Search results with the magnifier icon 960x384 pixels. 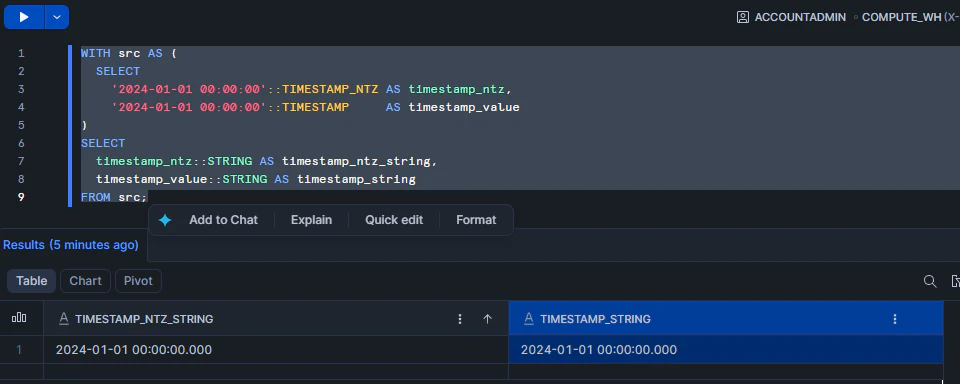929,281
